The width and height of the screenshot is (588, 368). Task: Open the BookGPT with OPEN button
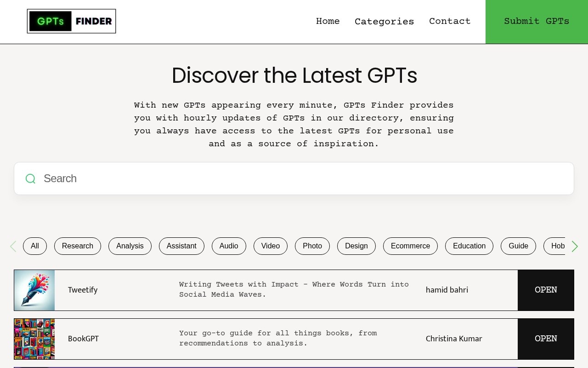[x=546, y=339]
